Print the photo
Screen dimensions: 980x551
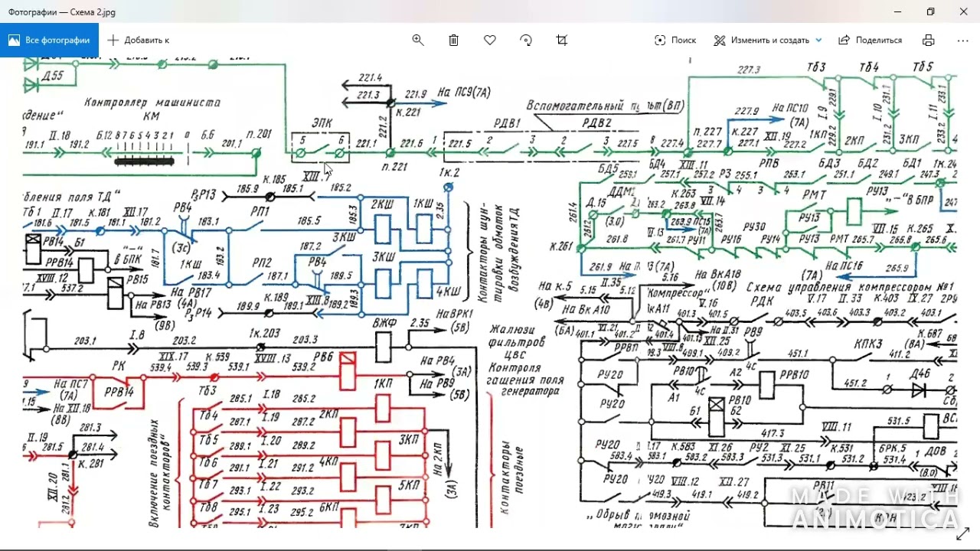(x=929, y=40)
